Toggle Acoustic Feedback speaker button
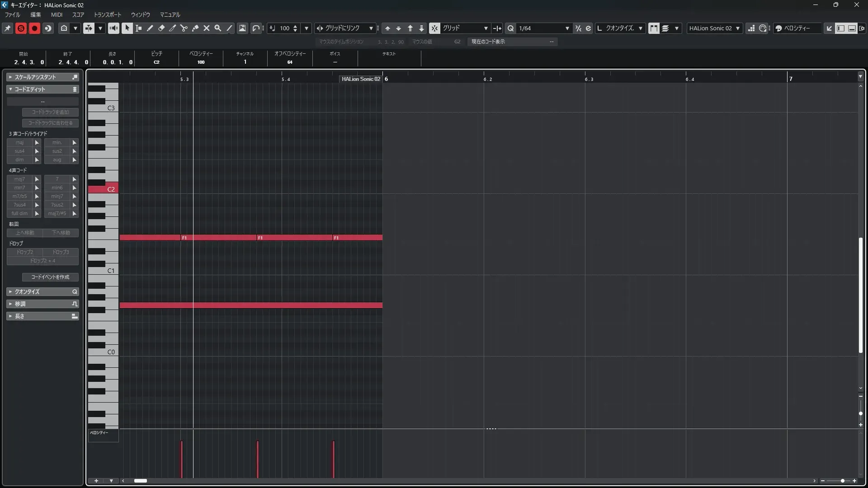The height and width of the screenshot is (488, 868). (113, 28)
